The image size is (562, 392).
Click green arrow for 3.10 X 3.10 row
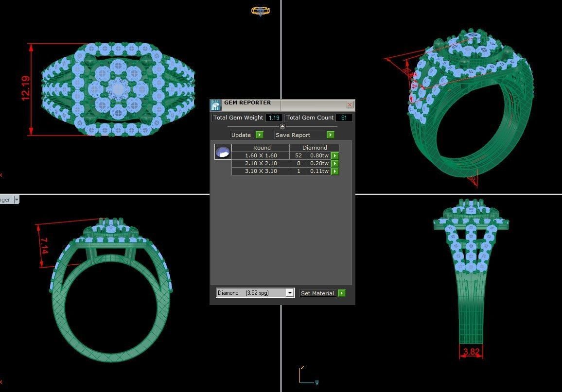point(335,171)
